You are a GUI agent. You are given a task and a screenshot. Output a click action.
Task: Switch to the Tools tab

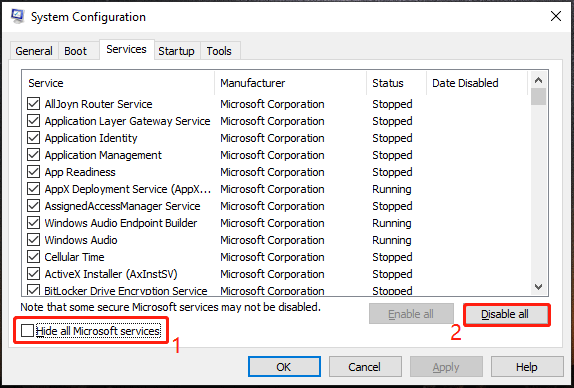(219, 51)
